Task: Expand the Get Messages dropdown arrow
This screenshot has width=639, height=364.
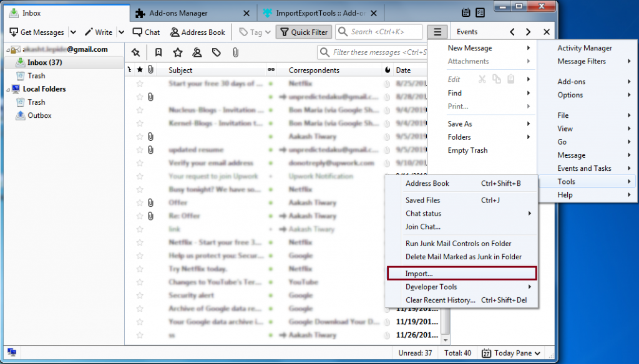Action: 73,32
